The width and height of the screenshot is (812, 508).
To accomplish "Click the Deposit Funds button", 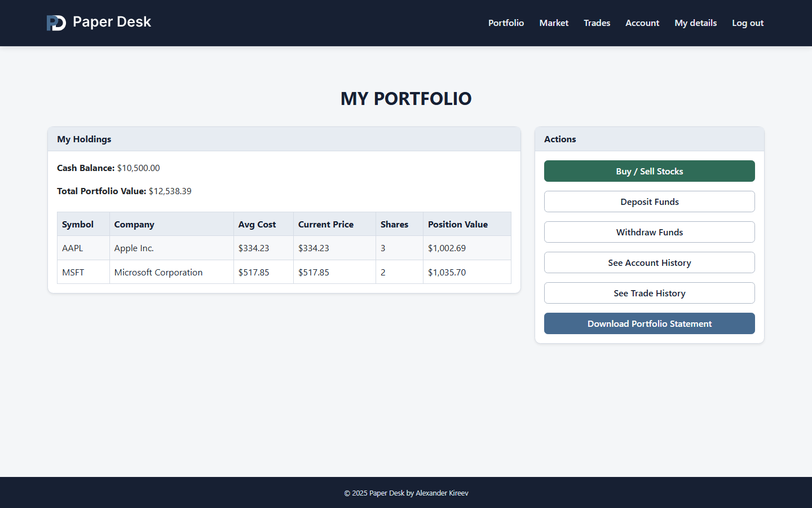I will 650,202.
